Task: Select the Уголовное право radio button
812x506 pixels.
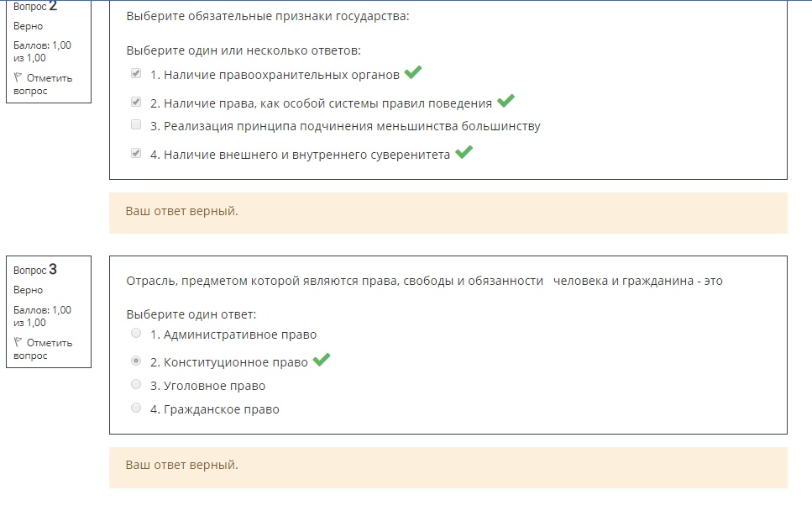Action: (136, 385)
